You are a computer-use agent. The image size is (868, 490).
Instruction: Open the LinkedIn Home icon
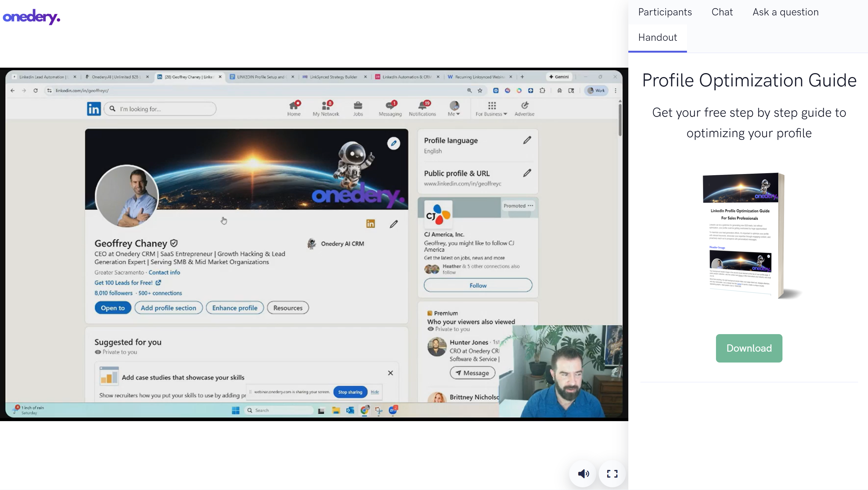[294, 109]
